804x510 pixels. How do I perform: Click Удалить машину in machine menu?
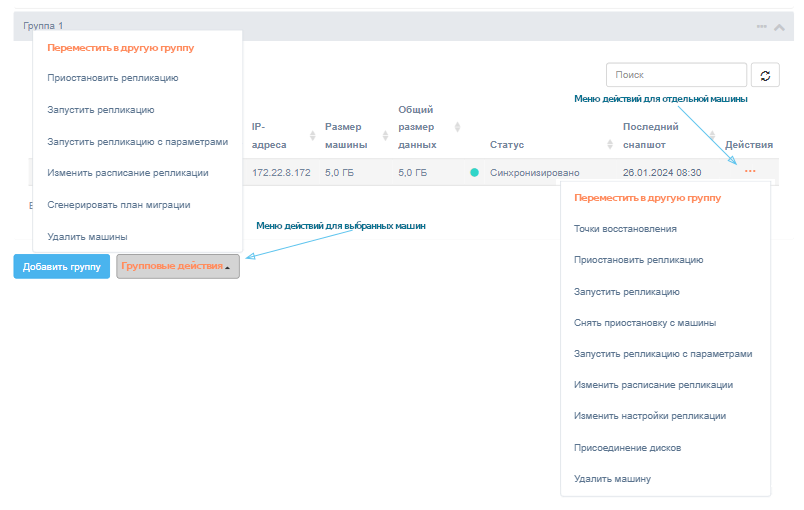click(x=612, y=479)
